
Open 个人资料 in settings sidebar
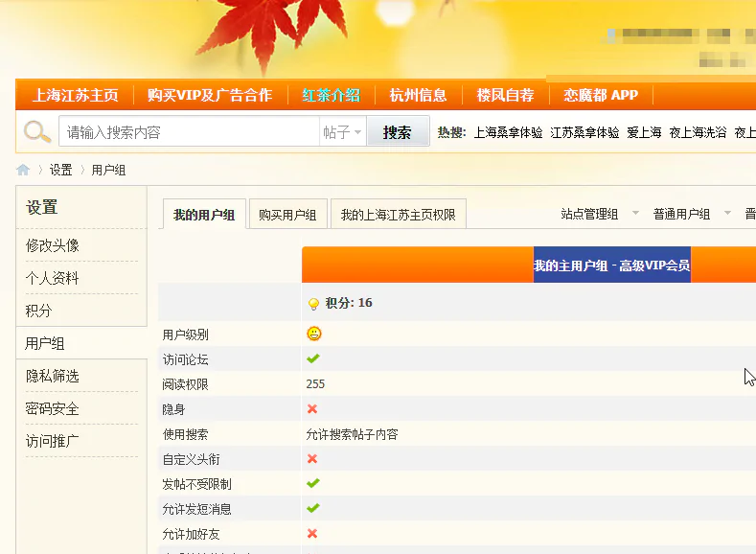point(52,278)
